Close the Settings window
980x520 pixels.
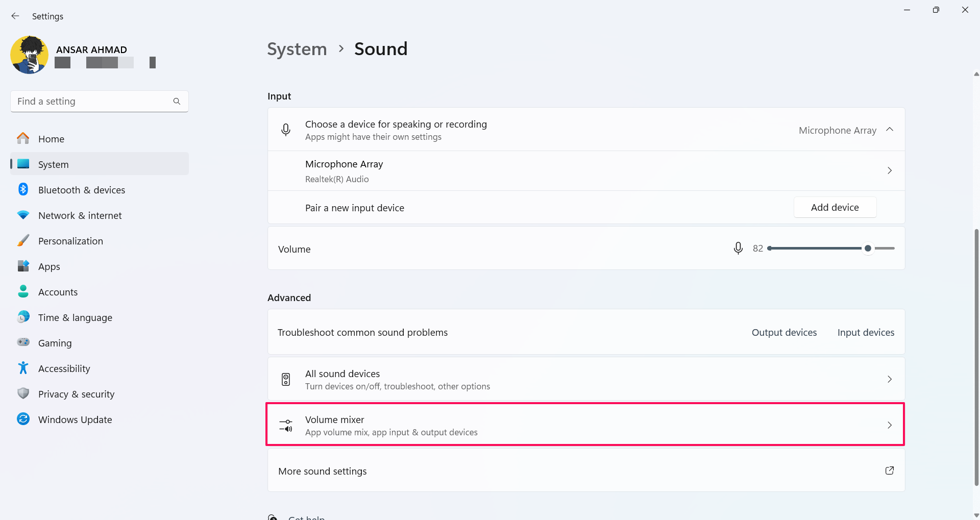point(965,10)
